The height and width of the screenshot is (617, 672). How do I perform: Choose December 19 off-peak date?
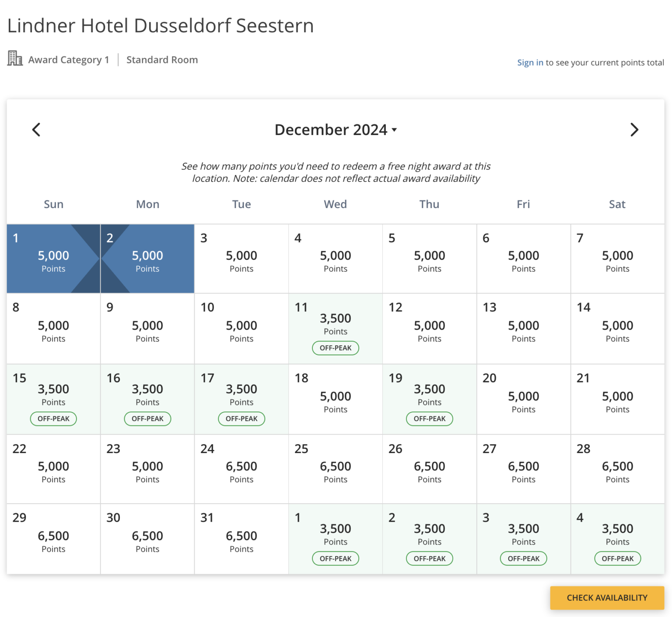429,399
